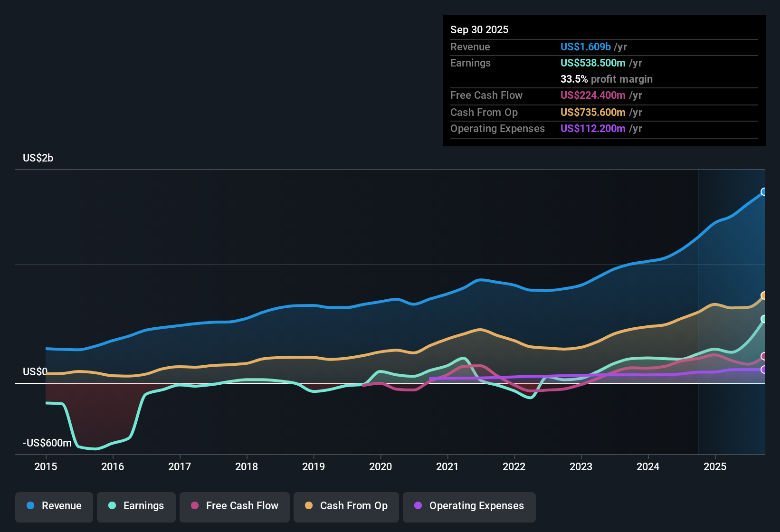This screenshot has width=780, height=532.
Task: Click the US$1.609b revenue value
Action: point(585,47)
